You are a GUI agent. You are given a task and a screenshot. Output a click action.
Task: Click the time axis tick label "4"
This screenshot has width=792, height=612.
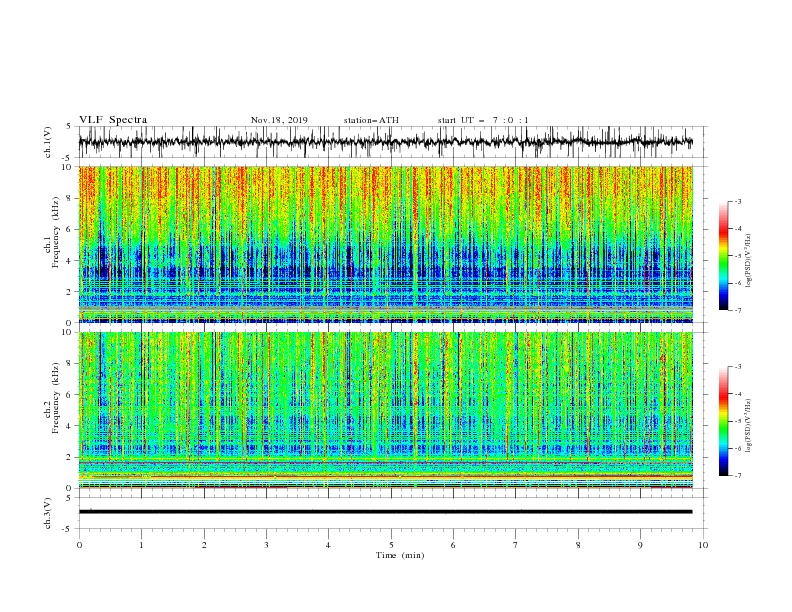pos(328,545)
